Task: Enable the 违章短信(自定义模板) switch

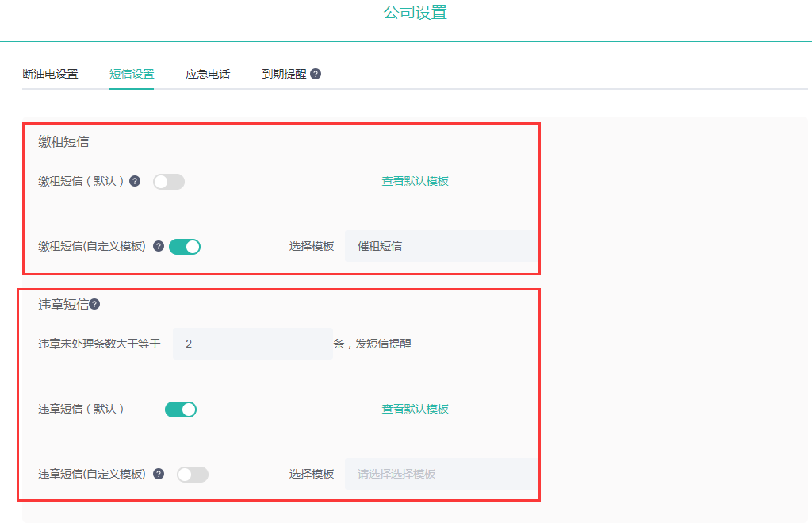Action: tap(193, 475)
